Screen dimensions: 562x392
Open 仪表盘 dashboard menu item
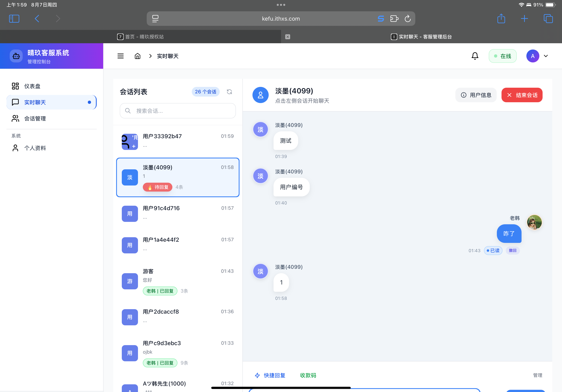pos(32,86)
